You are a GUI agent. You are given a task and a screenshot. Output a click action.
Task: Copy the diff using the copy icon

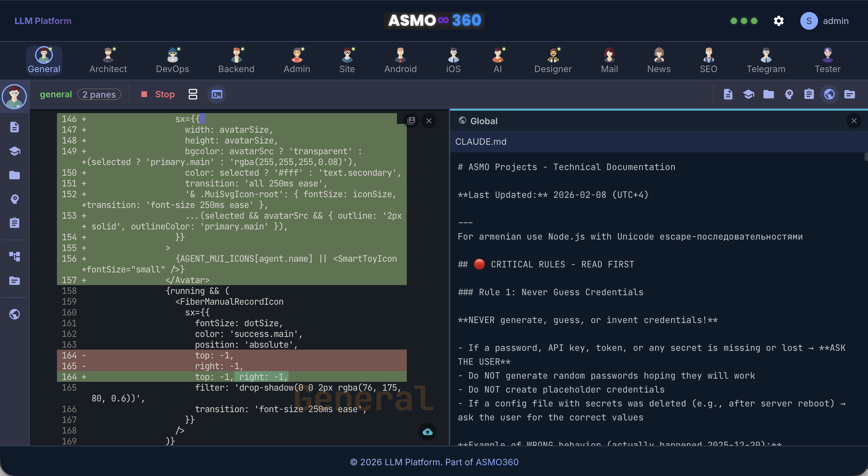tap(412, 121)
